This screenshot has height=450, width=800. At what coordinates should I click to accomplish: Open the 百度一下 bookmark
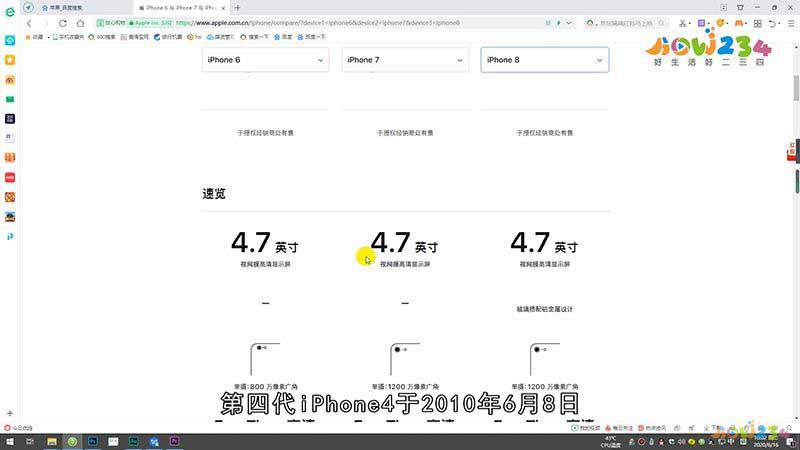[x=311, y=37]
